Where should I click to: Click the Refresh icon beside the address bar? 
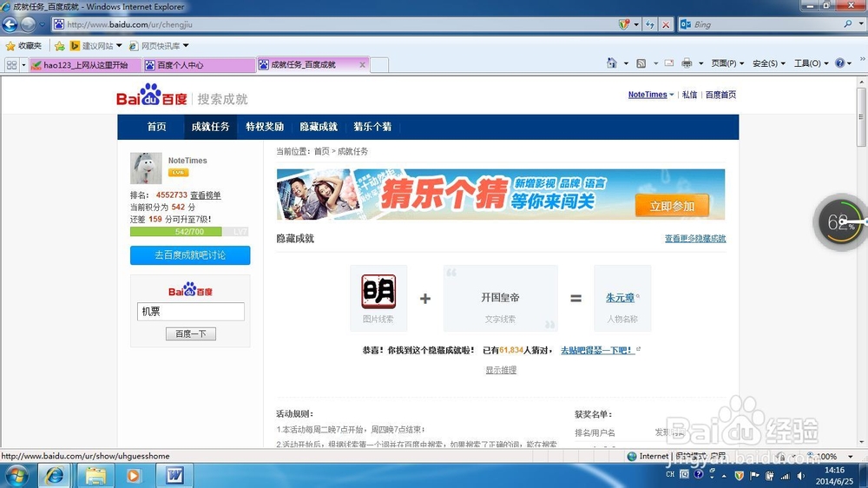(650, 24)
